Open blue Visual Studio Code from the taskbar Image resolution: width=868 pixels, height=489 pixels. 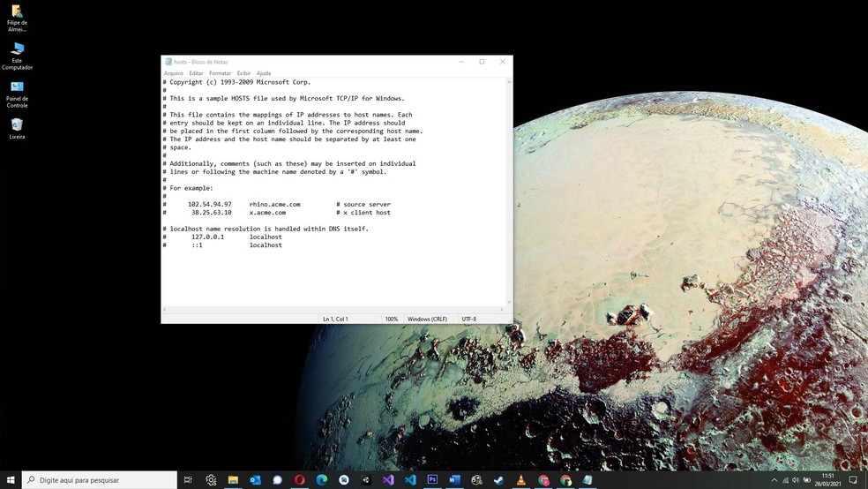tap(410, 480)
